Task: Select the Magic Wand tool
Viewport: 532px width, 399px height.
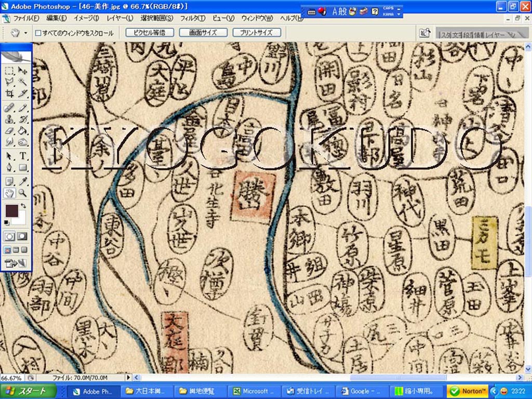Action: click(x=22, y=82)
